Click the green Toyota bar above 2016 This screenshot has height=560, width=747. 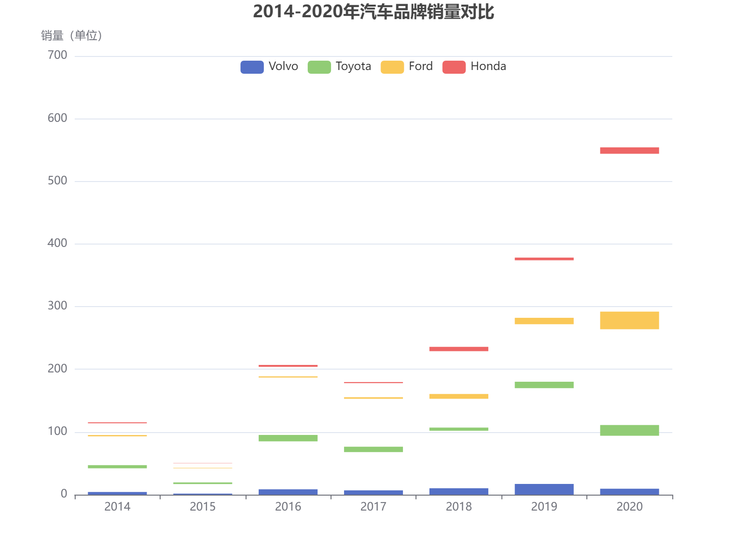point(288,437)
